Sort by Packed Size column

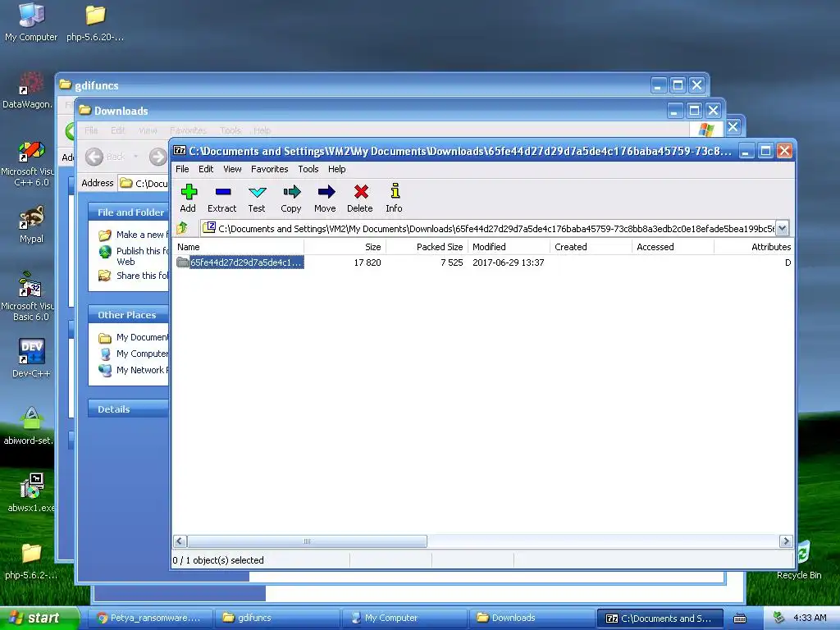pos(427,247)
